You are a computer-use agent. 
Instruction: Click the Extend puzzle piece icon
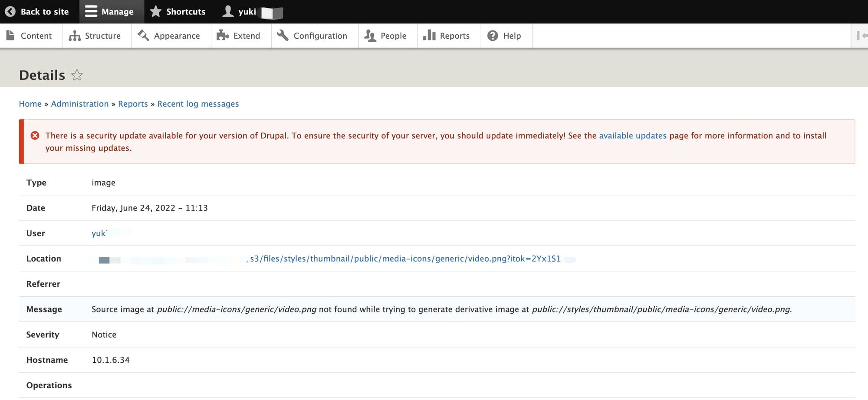[x=223, y=36]
